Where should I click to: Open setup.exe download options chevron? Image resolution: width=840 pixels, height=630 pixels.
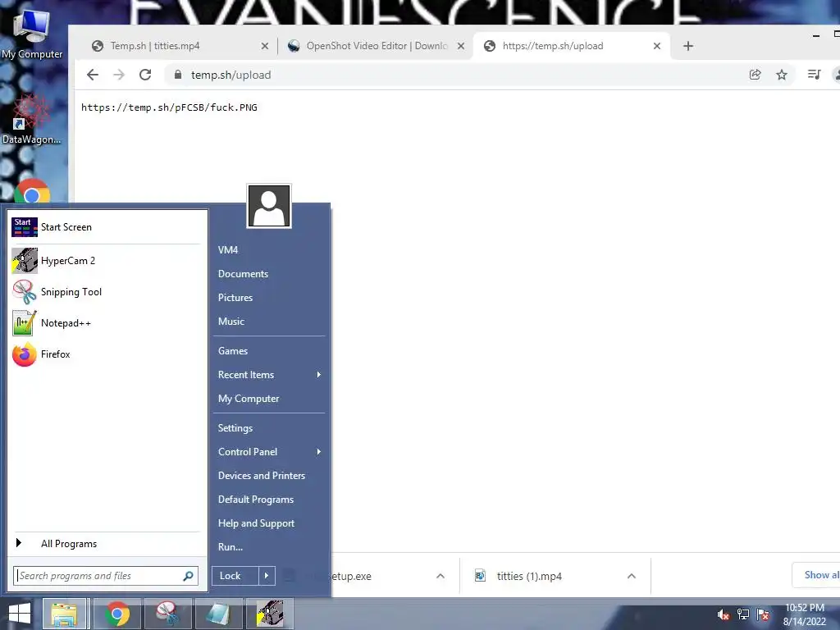tap(441, 577)
